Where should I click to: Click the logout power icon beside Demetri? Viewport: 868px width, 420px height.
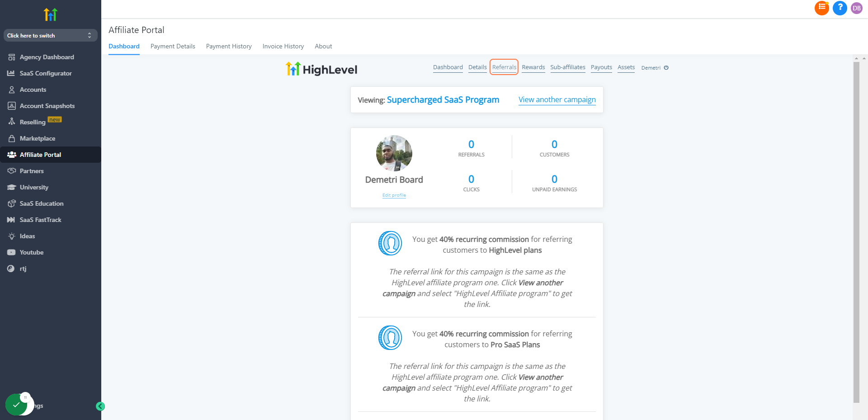point(666,68)
